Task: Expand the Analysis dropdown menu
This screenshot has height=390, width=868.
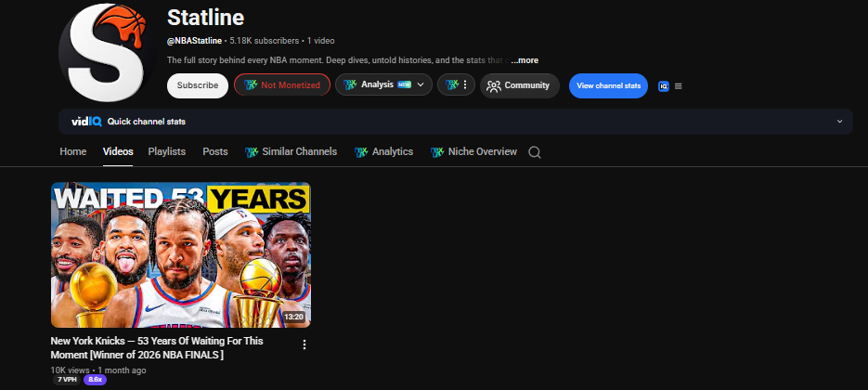Action: 383,84
